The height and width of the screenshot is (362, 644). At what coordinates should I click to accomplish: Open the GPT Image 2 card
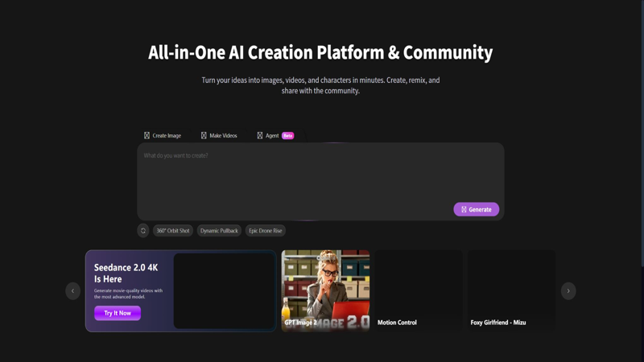(325, 290)
